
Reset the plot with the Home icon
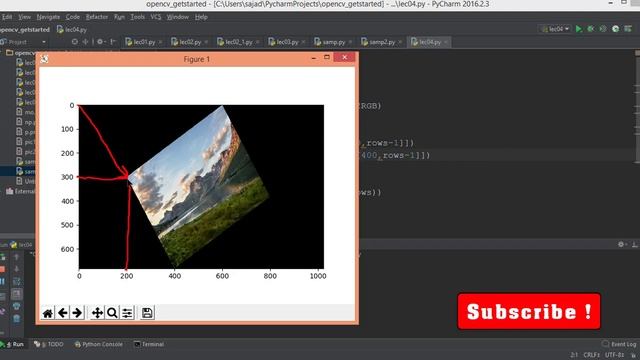click(48, 313)
